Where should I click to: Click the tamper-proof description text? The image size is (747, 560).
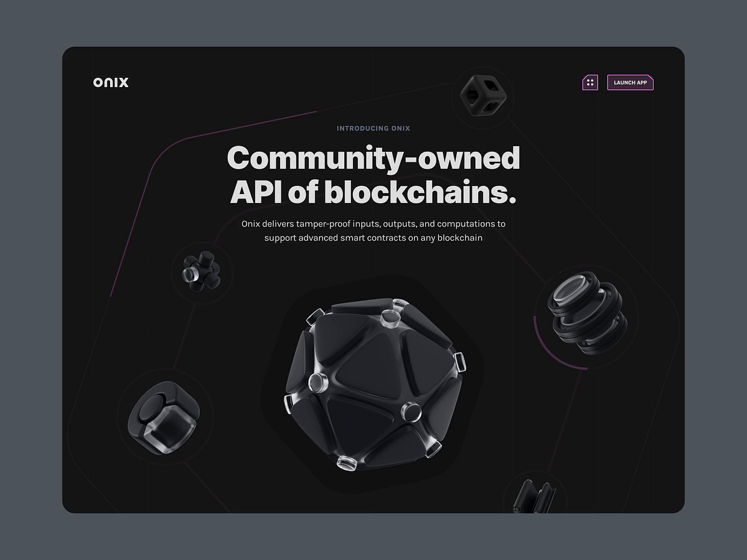(374, 231)
